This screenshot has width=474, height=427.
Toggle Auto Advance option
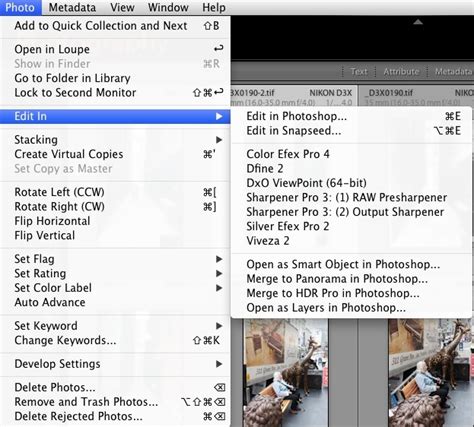115,302
